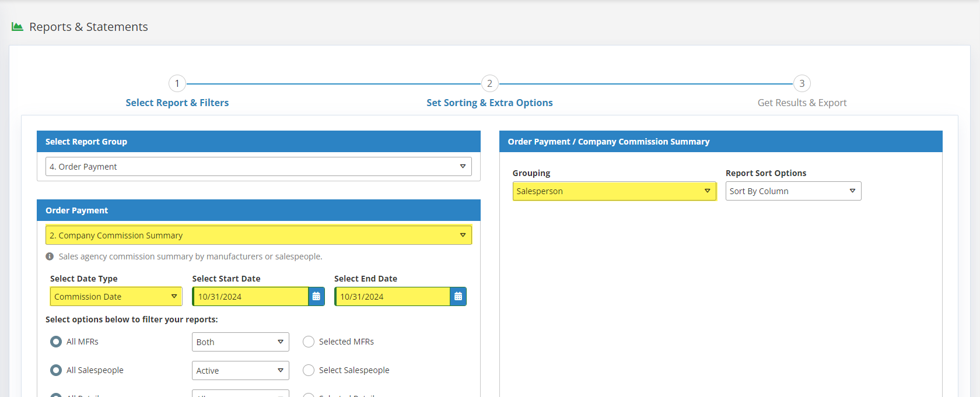Click the step 3 circle number
This screenshot has height=397, width=980.
[x=802, y=83]
